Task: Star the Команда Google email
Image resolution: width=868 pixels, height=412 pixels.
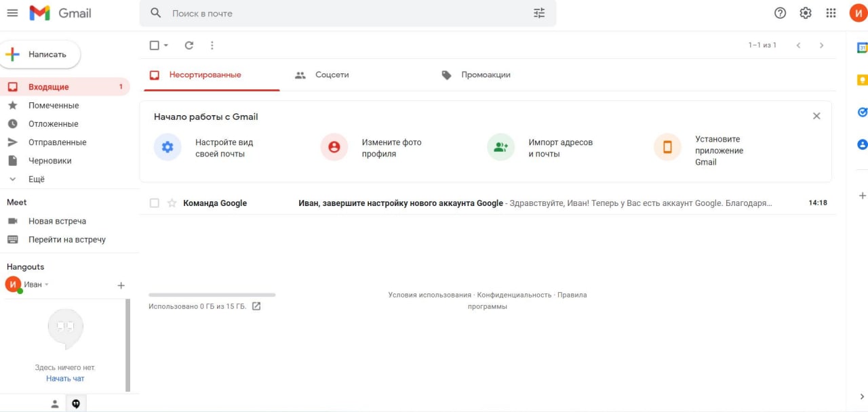Action: pyautogui.click(x=172, y=203)
